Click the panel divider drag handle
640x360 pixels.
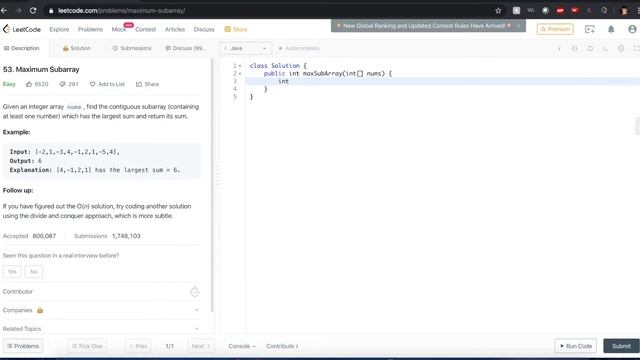coord(217,176)
